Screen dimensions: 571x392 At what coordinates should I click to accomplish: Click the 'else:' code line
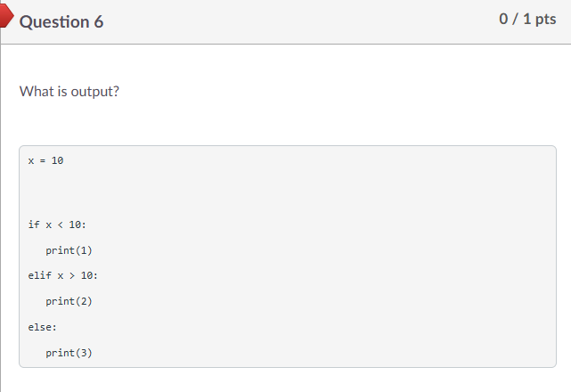(42, 327)
